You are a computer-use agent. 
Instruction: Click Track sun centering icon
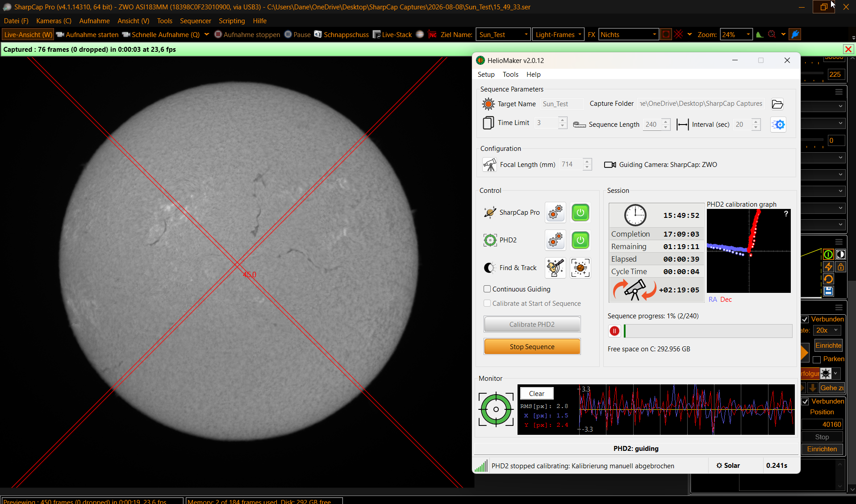pyautogui.click(x=580, y=268)
